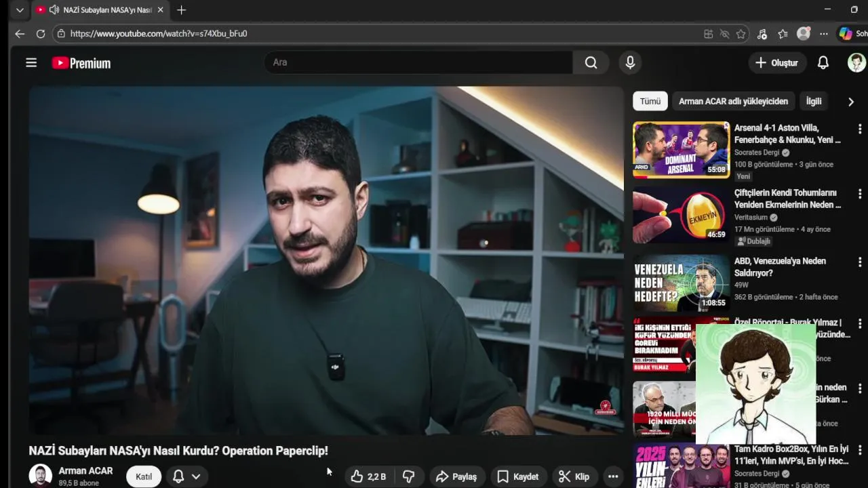Select Arman ACAR adlı yükleyiciden chip
Screen dimensions: 868x488
coord(733,101)
